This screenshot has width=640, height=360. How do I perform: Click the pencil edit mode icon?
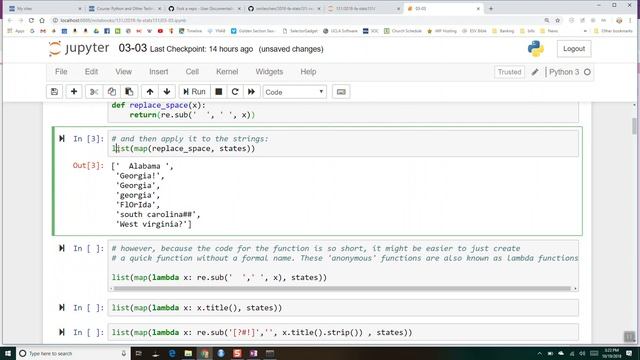(x=535, y=72)
